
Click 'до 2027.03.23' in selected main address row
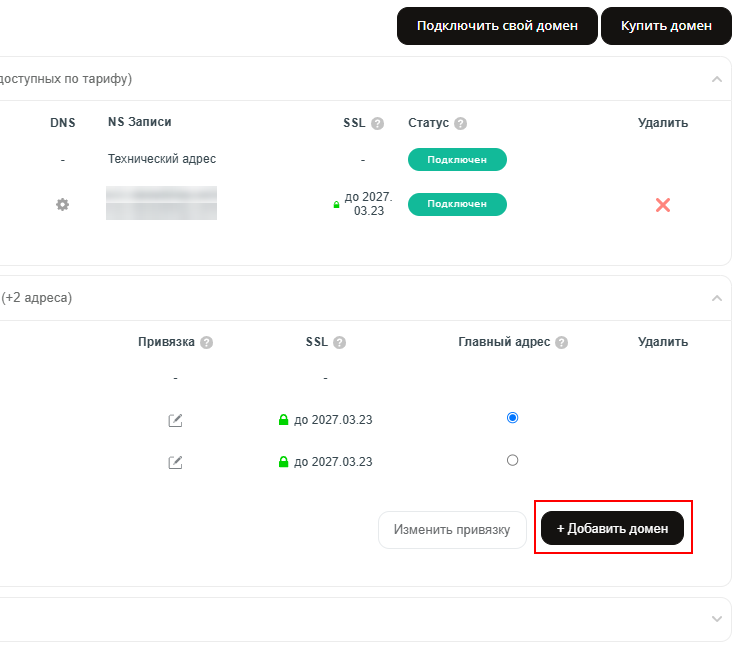(x=333, y=420)
